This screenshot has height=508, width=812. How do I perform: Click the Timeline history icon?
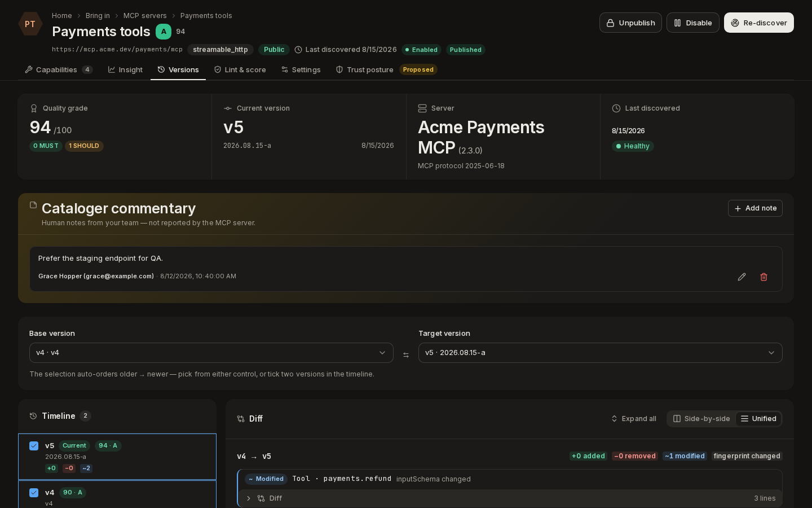pyautogui.click(x=33, y=416)
